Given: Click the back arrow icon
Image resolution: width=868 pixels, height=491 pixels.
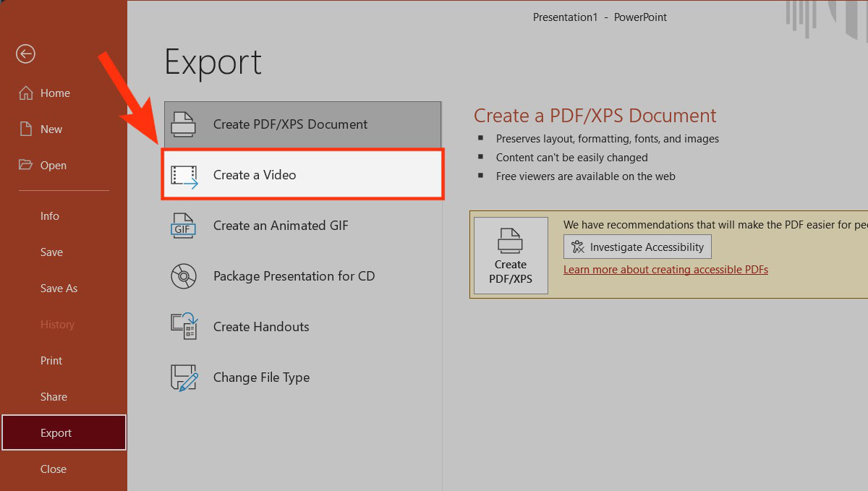Looking at the screenshot, I should click(26, 54).
